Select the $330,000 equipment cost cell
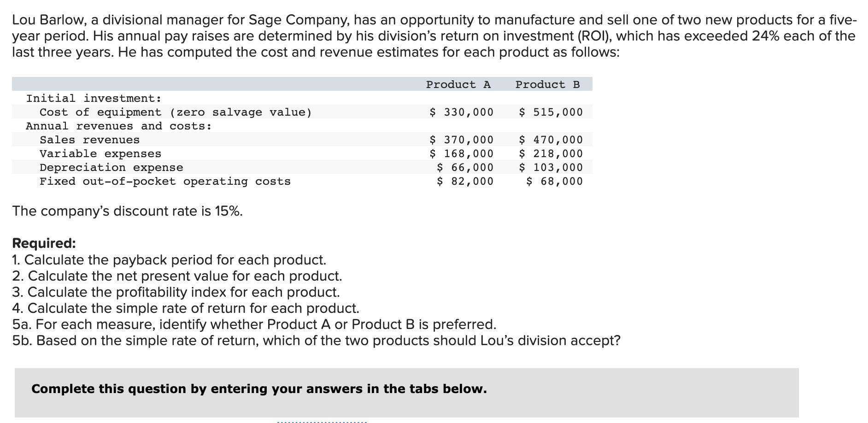Image resolution: width=868 pixels, height=423 pixels. pos(461,112)
